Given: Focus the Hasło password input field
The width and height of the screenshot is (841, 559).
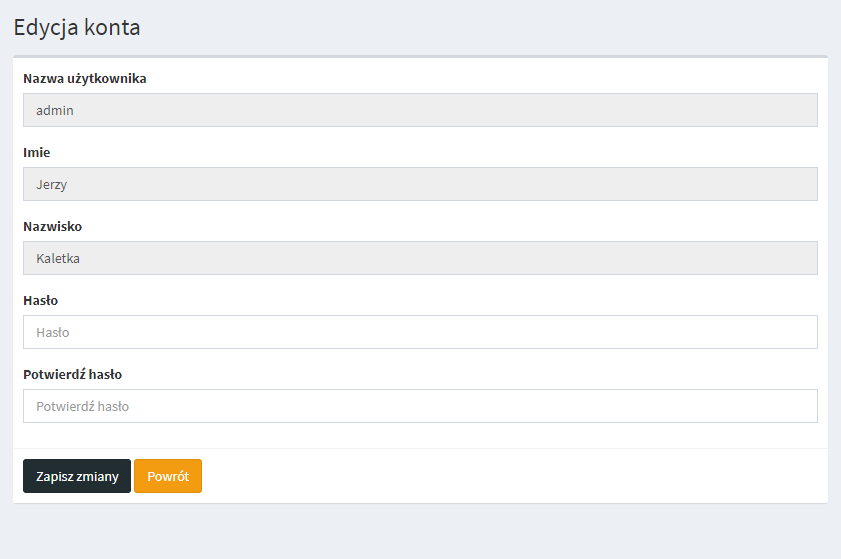Looking at the screenshot, I should coord(420,332).
